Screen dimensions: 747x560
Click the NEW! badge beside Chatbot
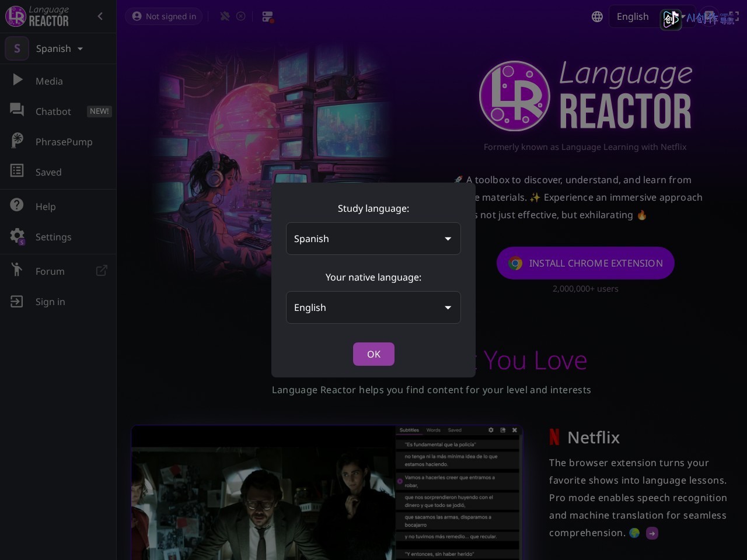pos(99,111)
